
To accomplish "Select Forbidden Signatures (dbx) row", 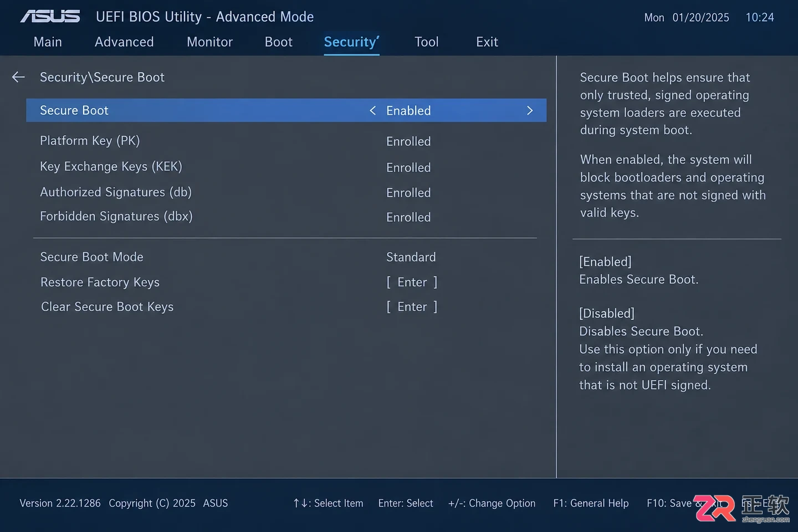I will [286, 217].
